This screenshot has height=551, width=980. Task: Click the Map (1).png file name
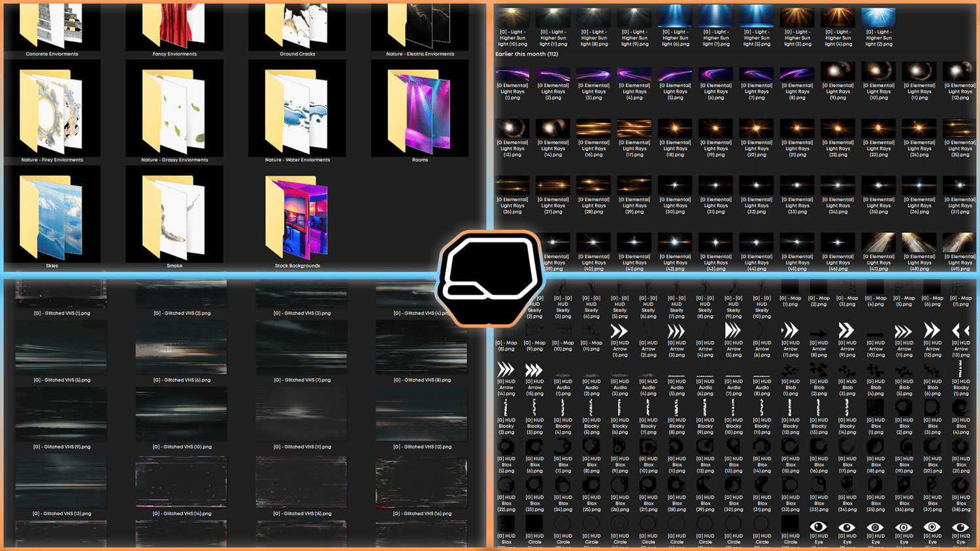point(790,301)
